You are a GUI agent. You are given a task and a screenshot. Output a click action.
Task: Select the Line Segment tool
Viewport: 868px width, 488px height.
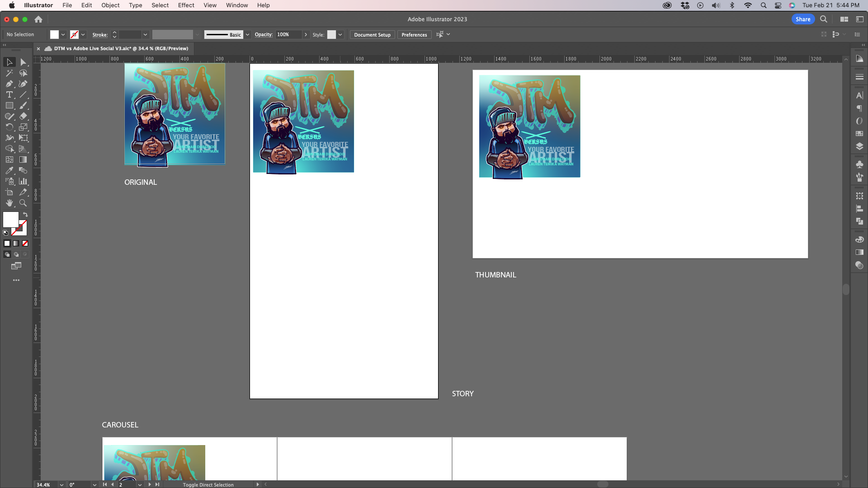23,94
